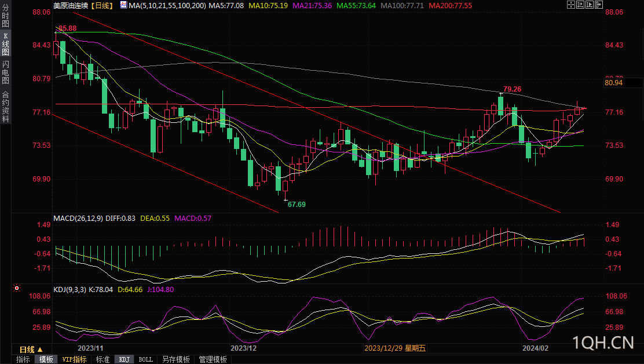Select the K线图 side tab

tap(5, 43)
